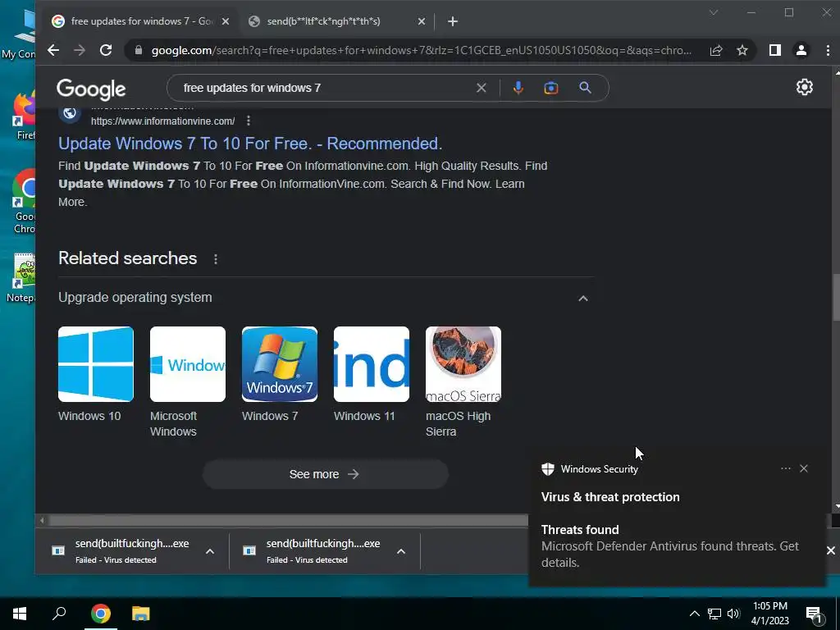The image size is (840, 630).
Task: Click 'Related searches' heading
Action: [127, 258]
